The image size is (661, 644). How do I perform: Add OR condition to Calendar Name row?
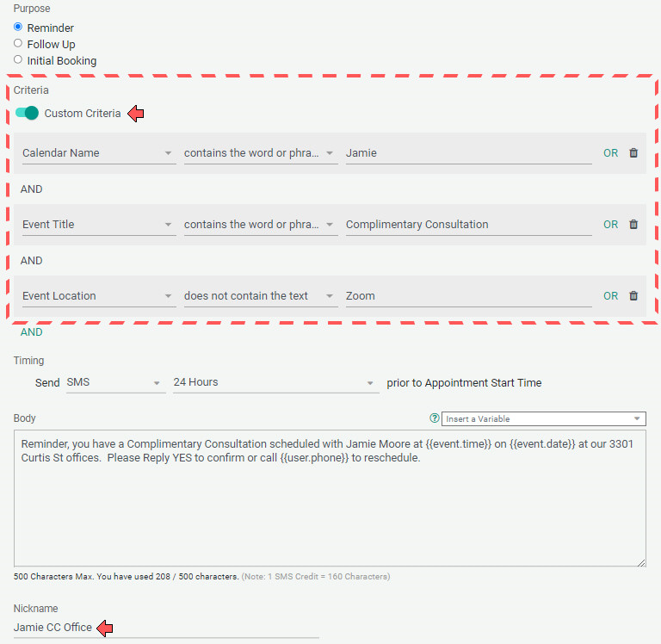click(x=610, y=152)
